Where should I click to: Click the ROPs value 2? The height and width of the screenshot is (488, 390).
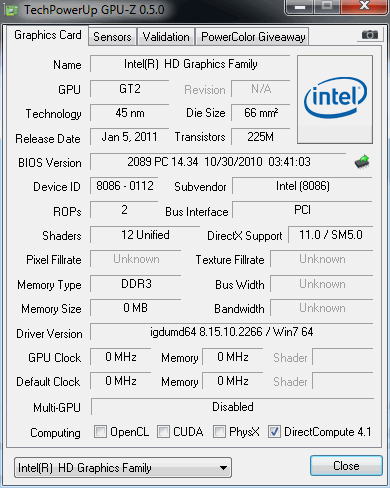click(124, 210)
